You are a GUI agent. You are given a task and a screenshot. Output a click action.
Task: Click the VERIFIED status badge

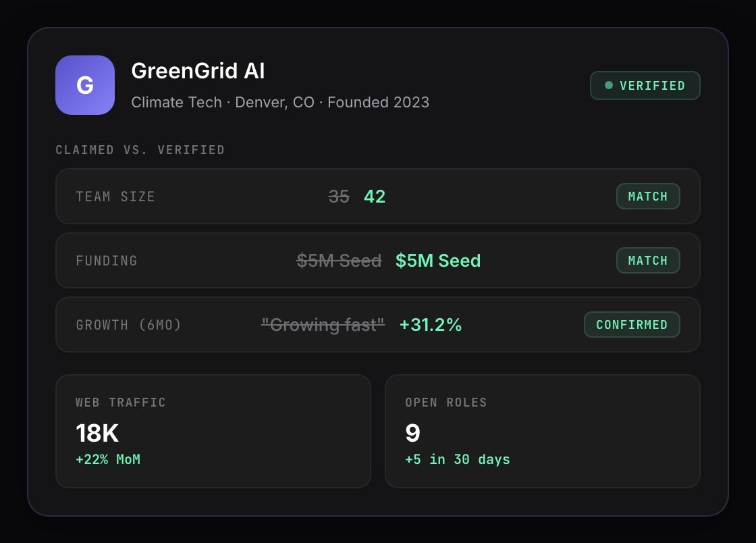[645, 85]
